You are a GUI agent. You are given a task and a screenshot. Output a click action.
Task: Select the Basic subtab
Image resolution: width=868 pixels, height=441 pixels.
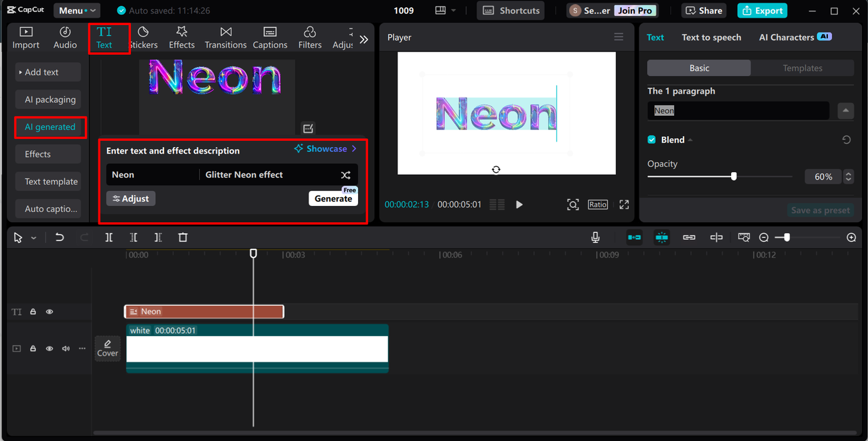(x=699, y=68)
